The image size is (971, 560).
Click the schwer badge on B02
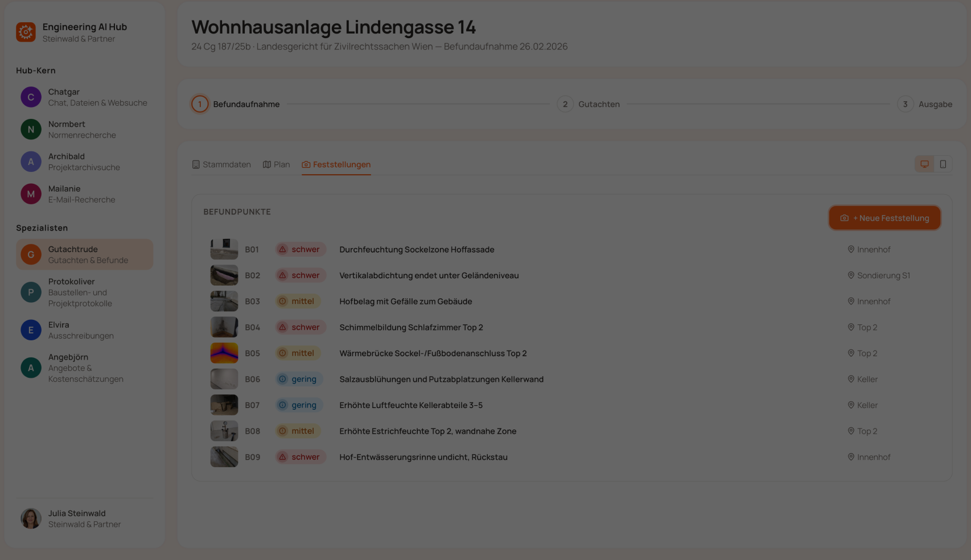(301, 275)
